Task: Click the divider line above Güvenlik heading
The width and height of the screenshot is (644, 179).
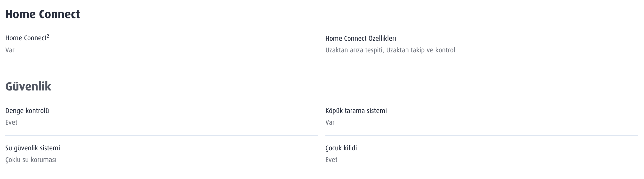Action: (321, 67)
